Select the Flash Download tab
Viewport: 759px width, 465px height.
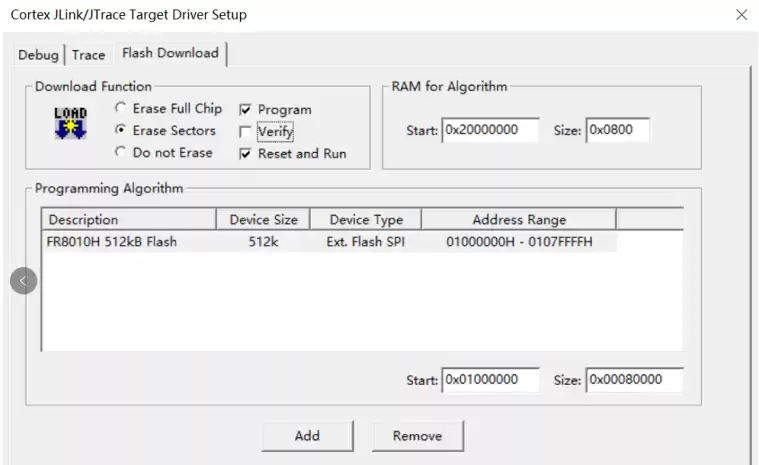point(170,53)
